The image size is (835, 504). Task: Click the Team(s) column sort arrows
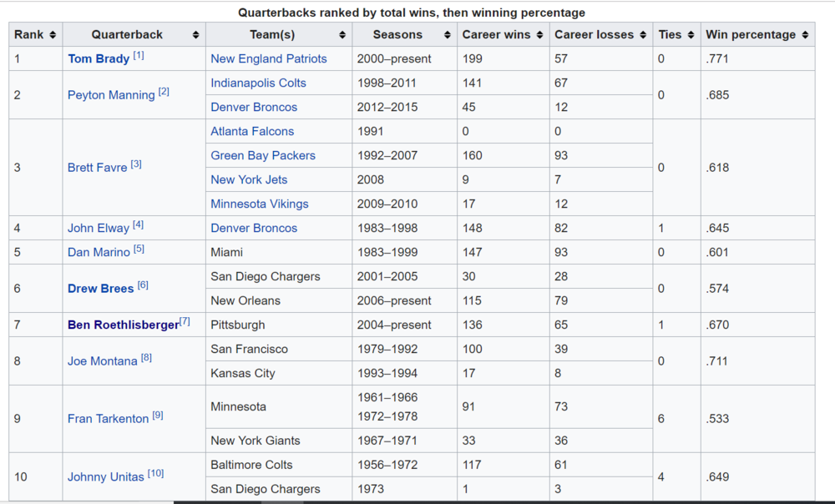point(342,35)
